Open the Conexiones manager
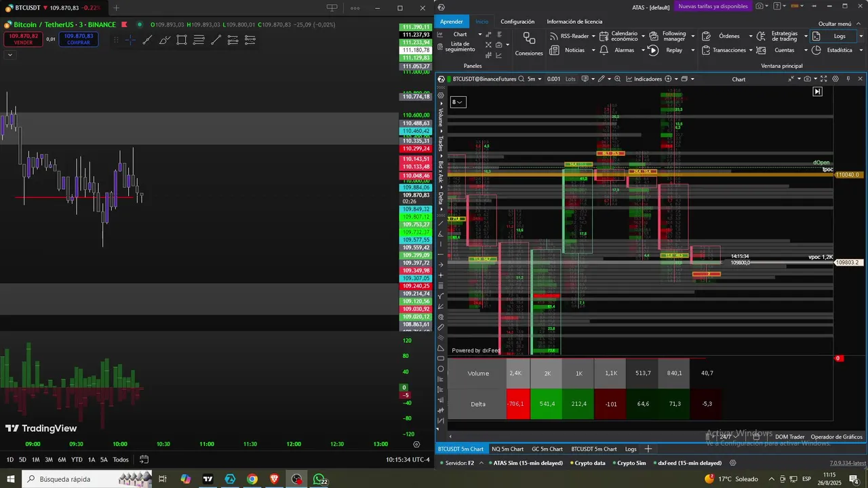Image resolution: width=868 pixels, height=488 pixels. (x=529, y=44)
